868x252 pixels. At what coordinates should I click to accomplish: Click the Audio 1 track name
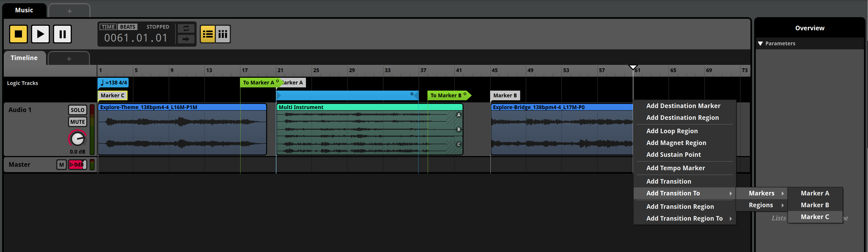pos(20,110)
